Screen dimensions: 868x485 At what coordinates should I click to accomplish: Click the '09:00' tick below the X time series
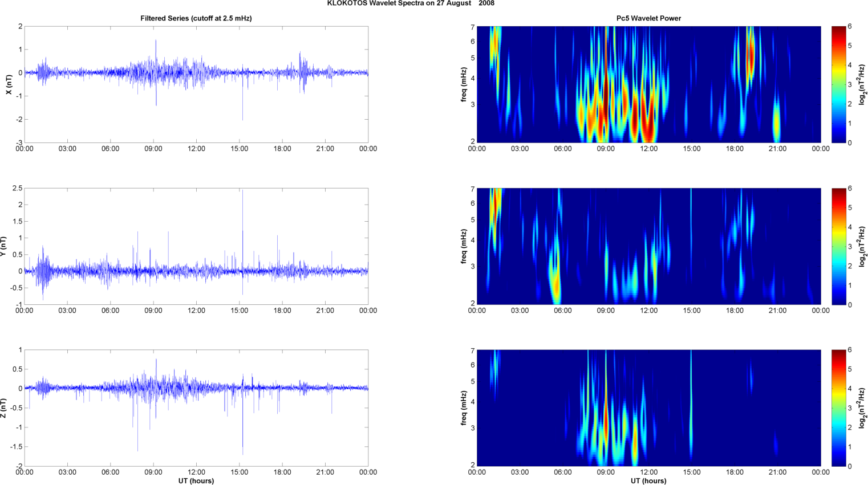(x=153, y=149)
